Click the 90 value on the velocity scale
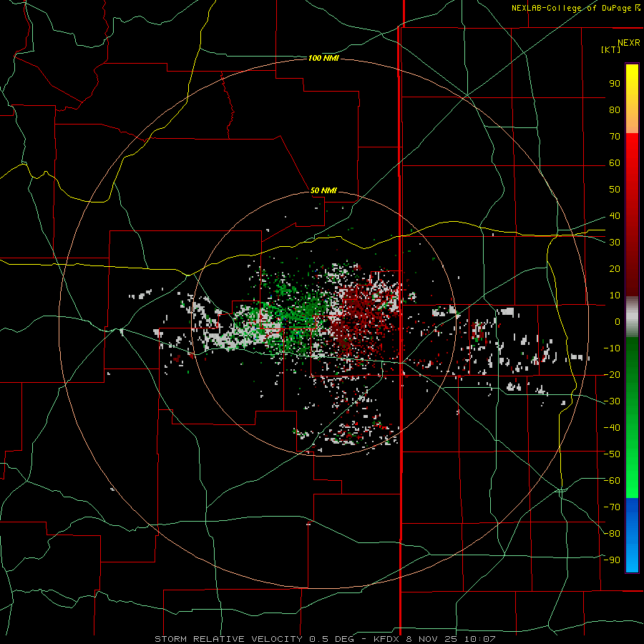The image size is (644, 644). coord(615,84)
